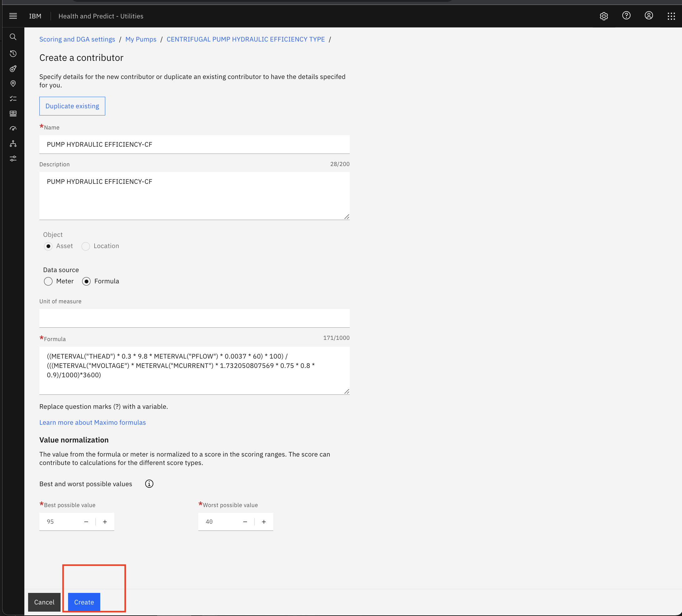
Task: Increase the worst possible value
Action: (264, 522)
